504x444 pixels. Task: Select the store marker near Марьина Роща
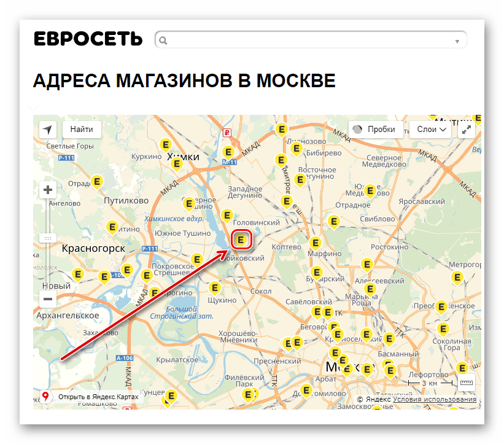click(x=370, y=289)
